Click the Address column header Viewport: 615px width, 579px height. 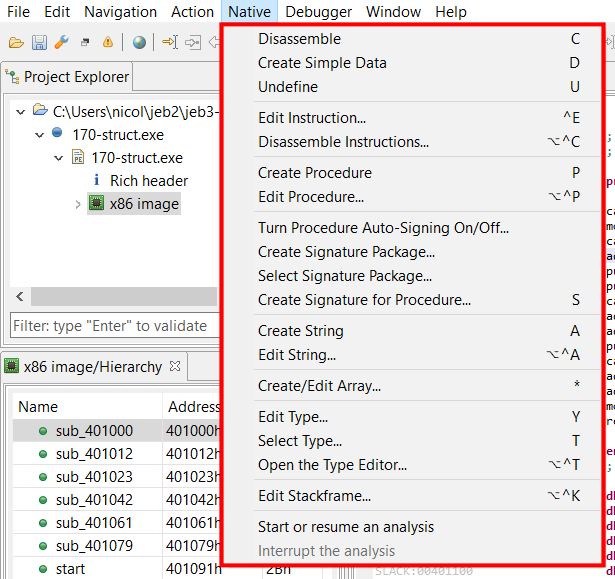coord(193,407)
